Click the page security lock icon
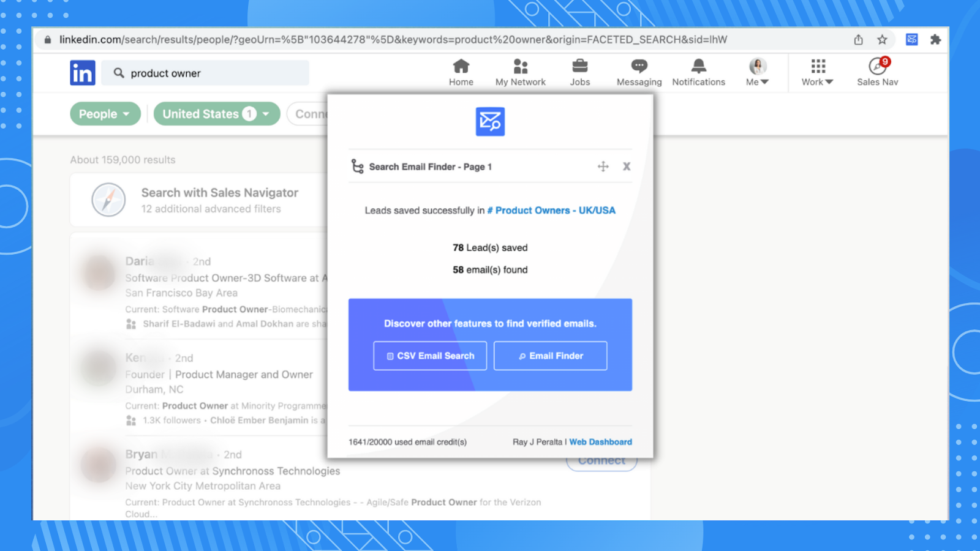The height and width of the screenshot is (551, 980). point(47,40)
